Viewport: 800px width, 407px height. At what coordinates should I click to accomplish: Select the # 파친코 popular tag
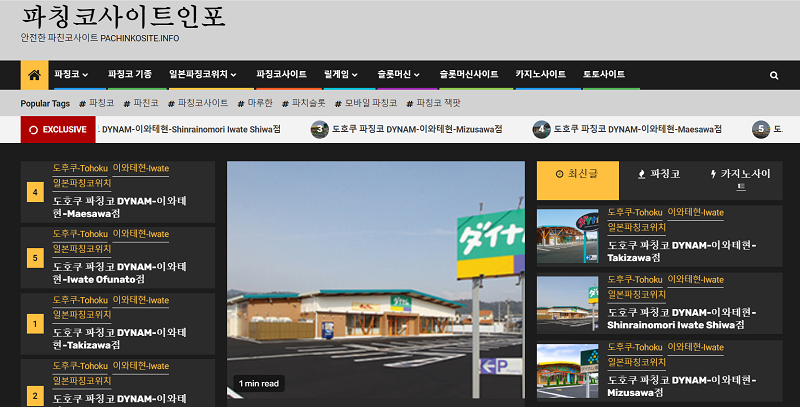141,103
